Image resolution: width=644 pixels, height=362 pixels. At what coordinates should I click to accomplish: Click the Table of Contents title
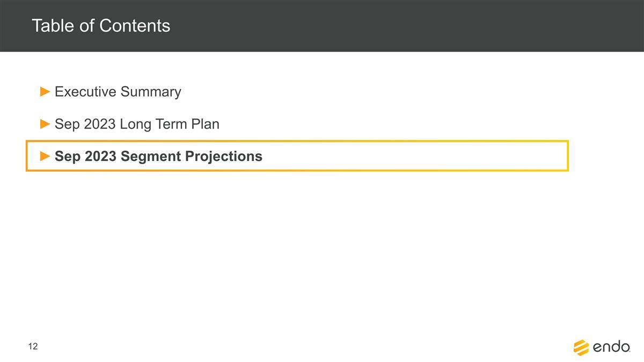[101, 26]
